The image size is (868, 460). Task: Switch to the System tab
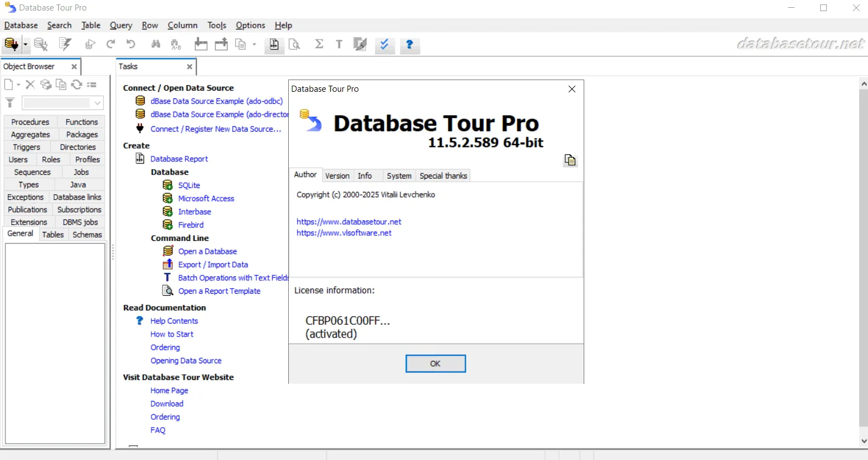pyautogui.click(x=399, y=176)
